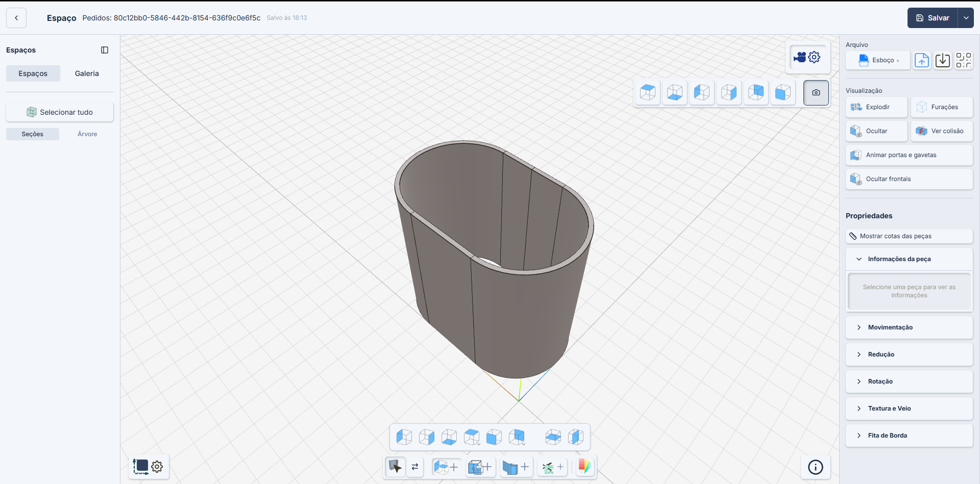Click the add folding panels tool
Image resolution: width=980 pixels, height=484 pixels.
coord(516,467)
